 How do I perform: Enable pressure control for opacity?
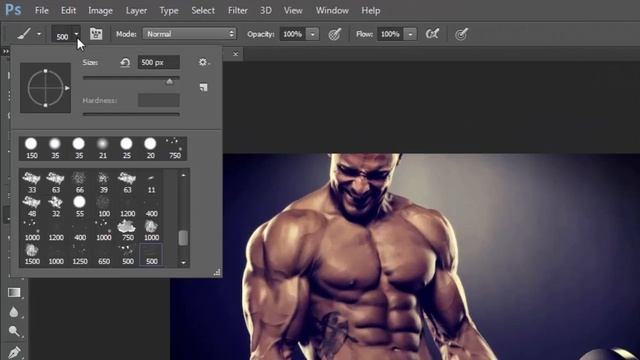pyautogui.click(x=335, y=34)
